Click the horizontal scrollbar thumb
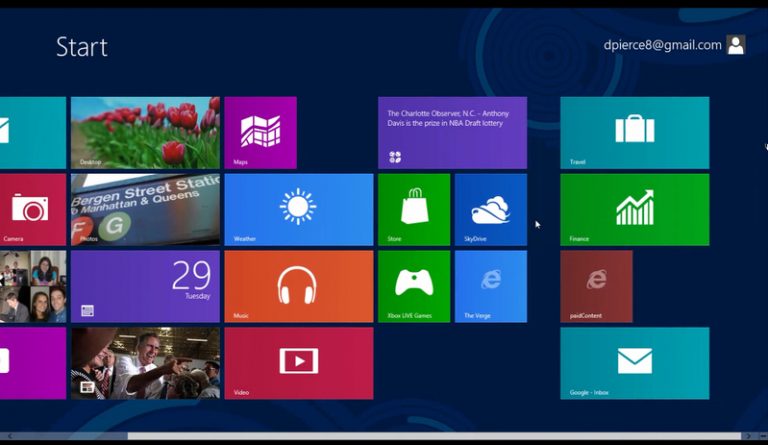The width and height of the screenshot is (768, 445). click(434, 436)
